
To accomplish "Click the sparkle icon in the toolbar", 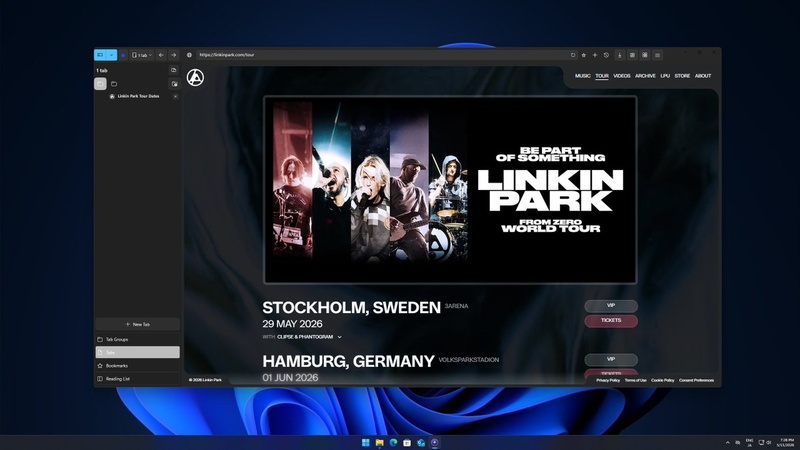I will tap(595, 55).
